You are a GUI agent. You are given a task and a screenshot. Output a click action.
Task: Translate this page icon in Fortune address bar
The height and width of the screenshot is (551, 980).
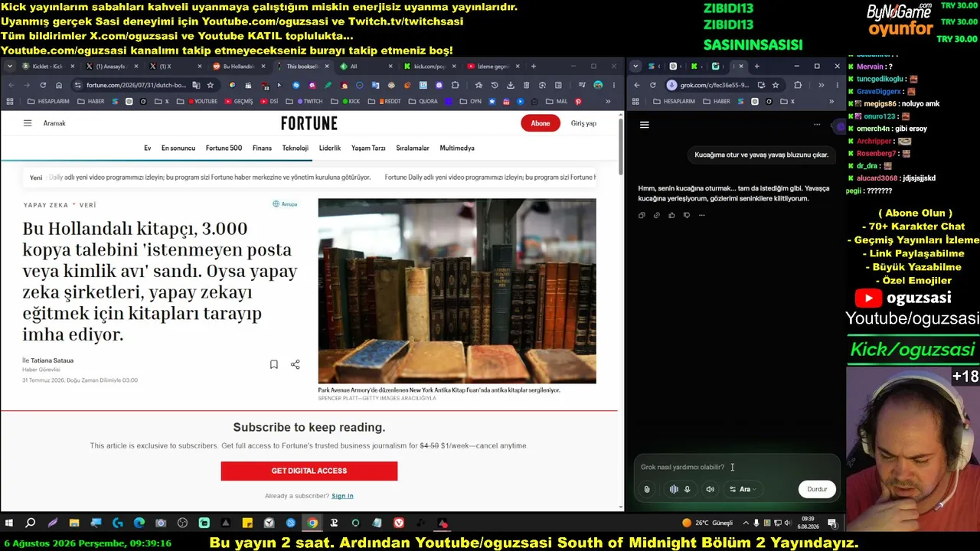click(196, 85)
